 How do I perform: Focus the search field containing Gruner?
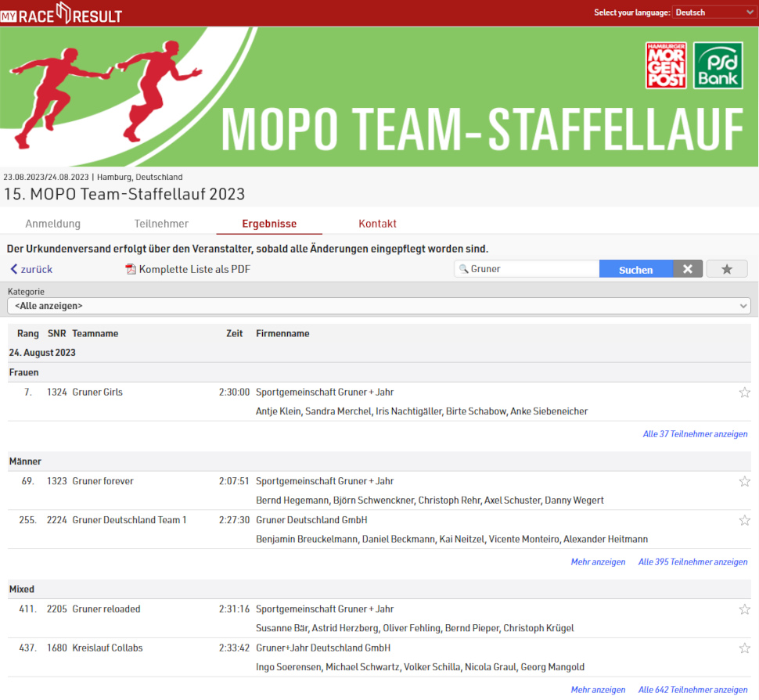(x=527, y=269)
